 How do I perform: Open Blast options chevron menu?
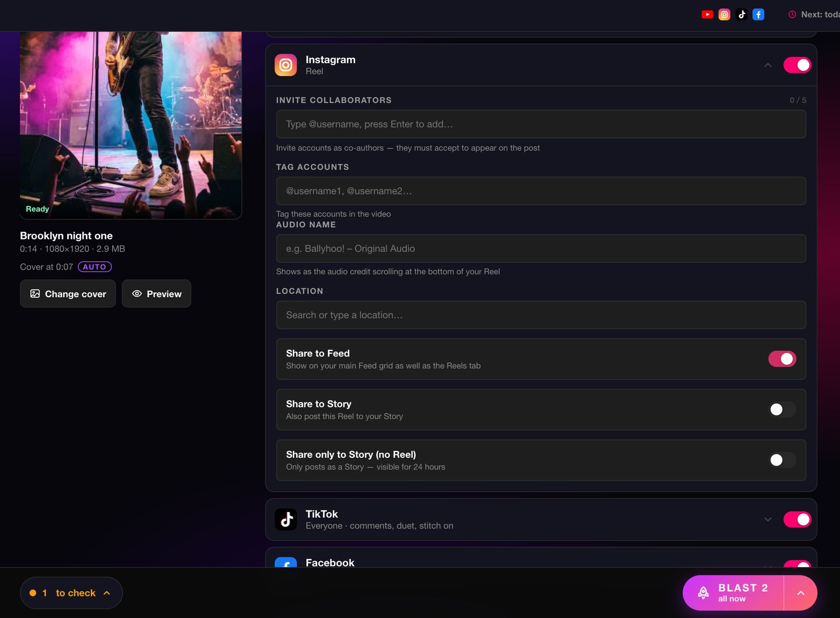(x=801, y=593)
